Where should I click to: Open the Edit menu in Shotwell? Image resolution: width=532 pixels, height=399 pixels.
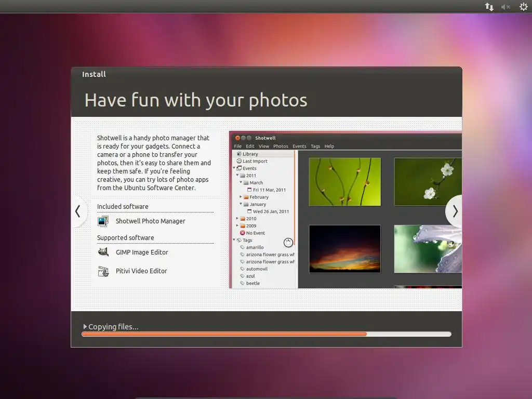point(250,146)
